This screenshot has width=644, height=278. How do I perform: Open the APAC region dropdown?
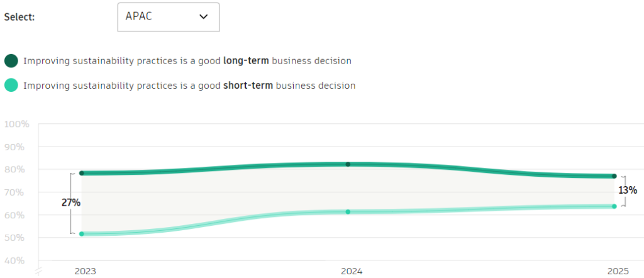point(168,17)
